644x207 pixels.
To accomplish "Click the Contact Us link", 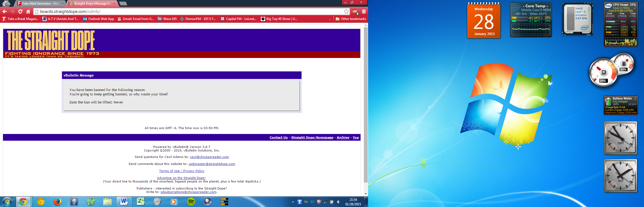I will (279, 137).
